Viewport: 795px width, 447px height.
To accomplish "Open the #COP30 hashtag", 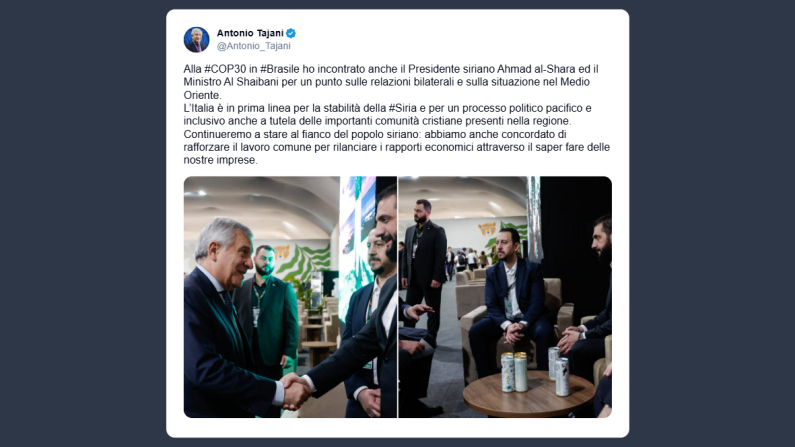I will 225,69.
